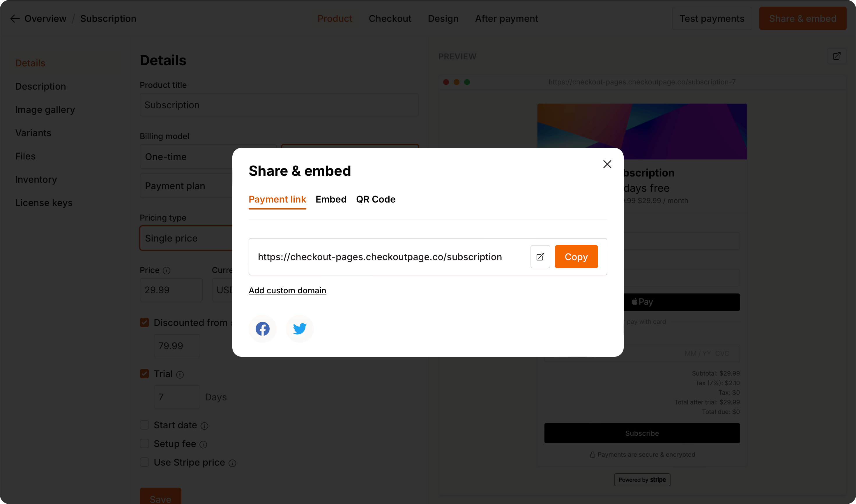This screenshot has height=504, width=856.
Task: Share the payment link on Facebook
Action: (x=262, y=329)
